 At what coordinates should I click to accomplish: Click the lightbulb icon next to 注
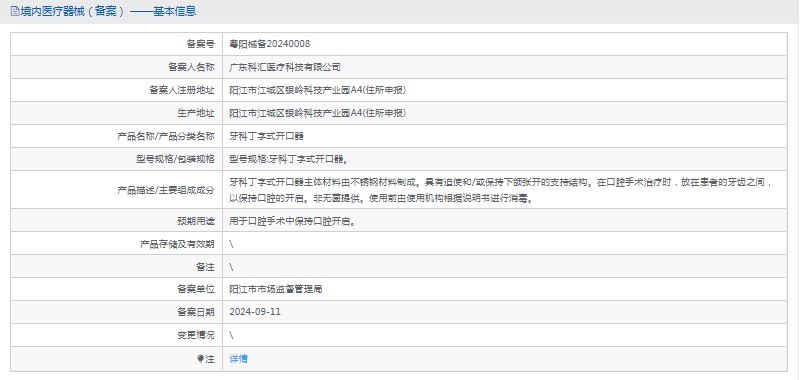[200, 359]
